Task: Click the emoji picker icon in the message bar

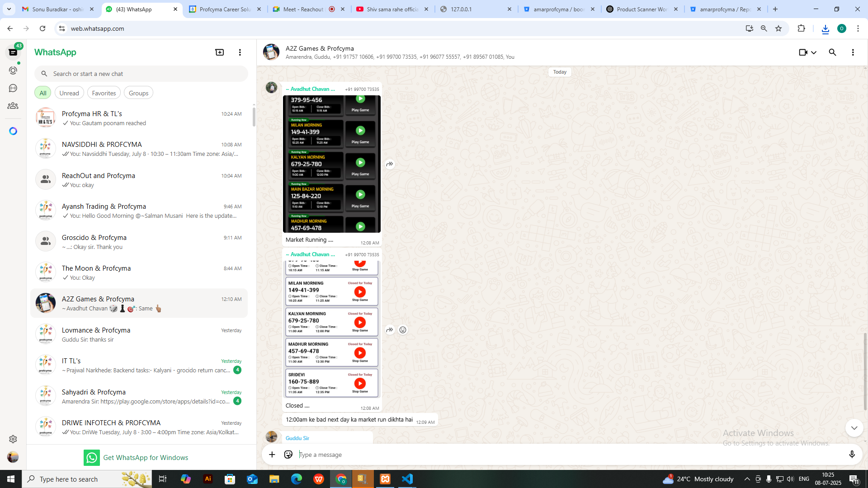Action: 288,455
